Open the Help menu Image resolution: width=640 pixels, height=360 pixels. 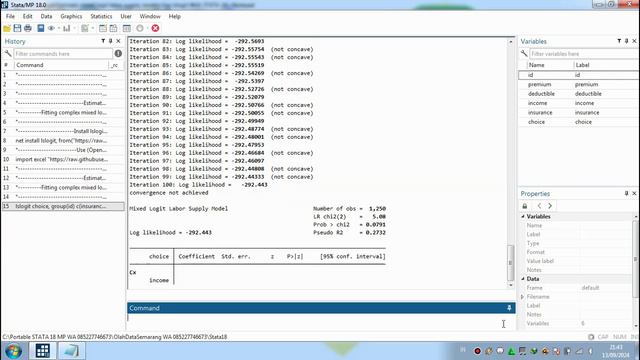click(x=175, y=16)
